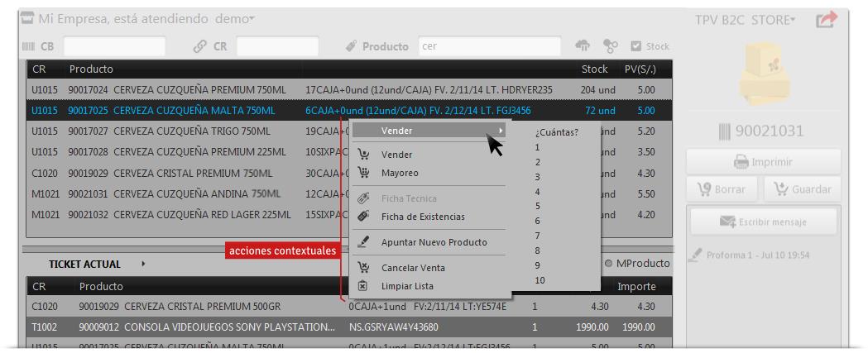
Task: Toggle the Stock checkbox
Action: 636,46
